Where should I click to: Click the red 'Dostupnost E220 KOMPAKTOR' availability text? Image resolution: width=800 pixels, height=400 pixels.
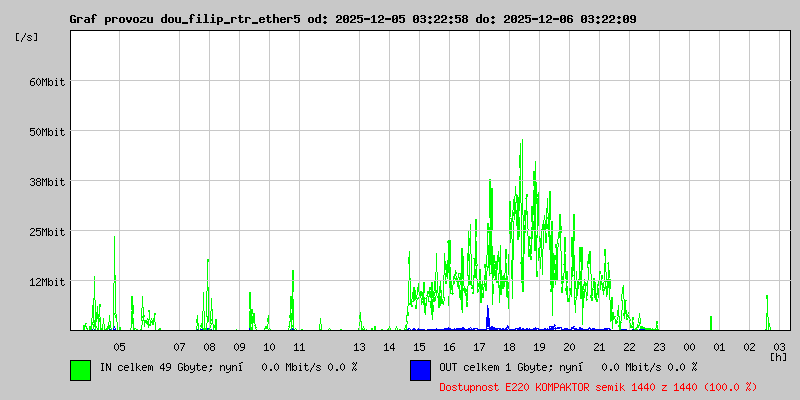tap(598, 387)
